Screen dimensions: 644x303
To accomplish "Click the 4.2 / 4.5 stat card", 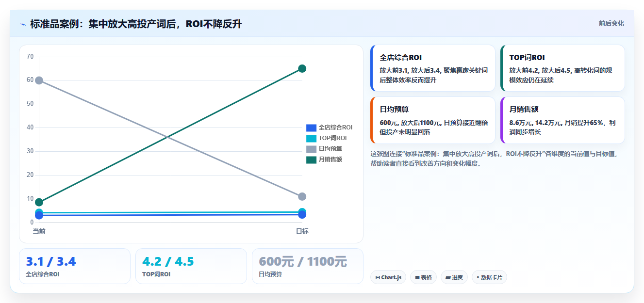I will click(191, 266).
